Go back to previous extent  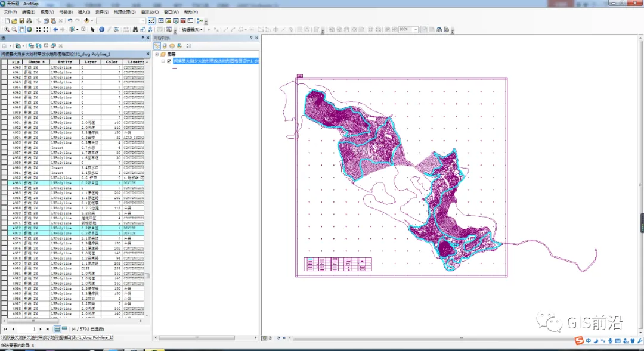pos(55,30)
